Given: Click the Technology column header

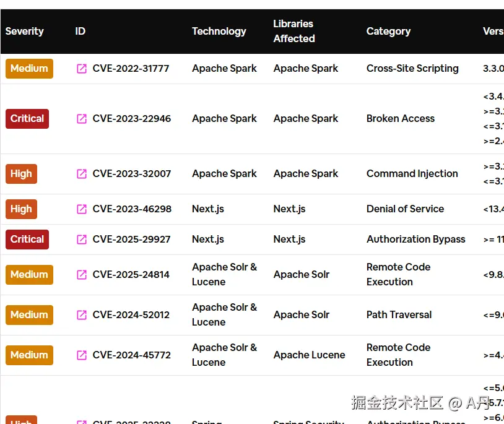Looking at the screenshot, I should click(219, 32).
